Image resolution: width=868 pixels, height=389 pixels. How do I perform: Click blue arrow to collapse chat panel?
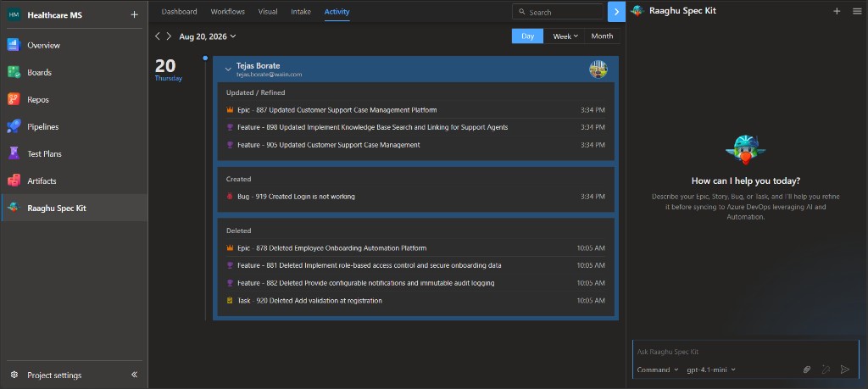(616, 12)
